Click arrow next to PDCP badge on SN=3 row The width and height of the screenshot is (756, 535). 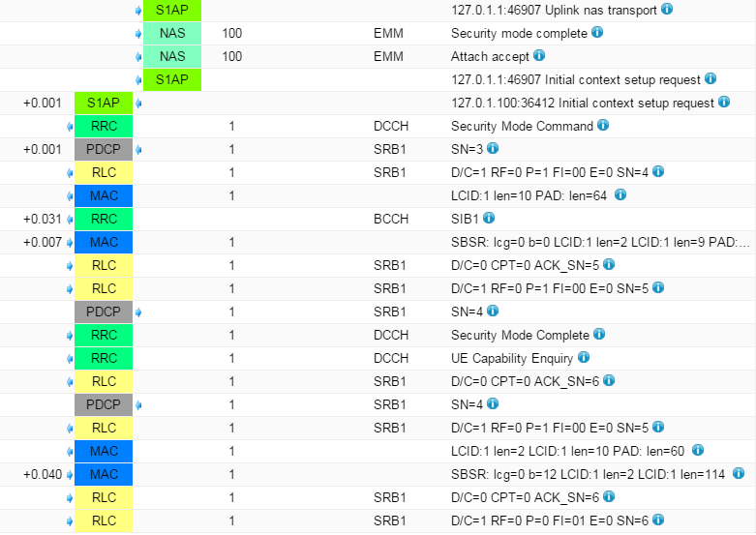pyautogui.click(x=138, y=149)
